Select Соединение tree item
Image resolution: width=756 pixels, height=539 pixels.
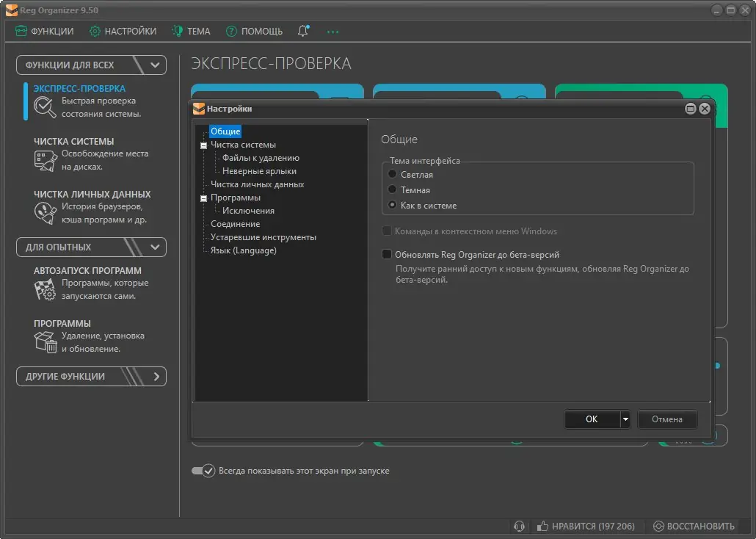[235, 224]
